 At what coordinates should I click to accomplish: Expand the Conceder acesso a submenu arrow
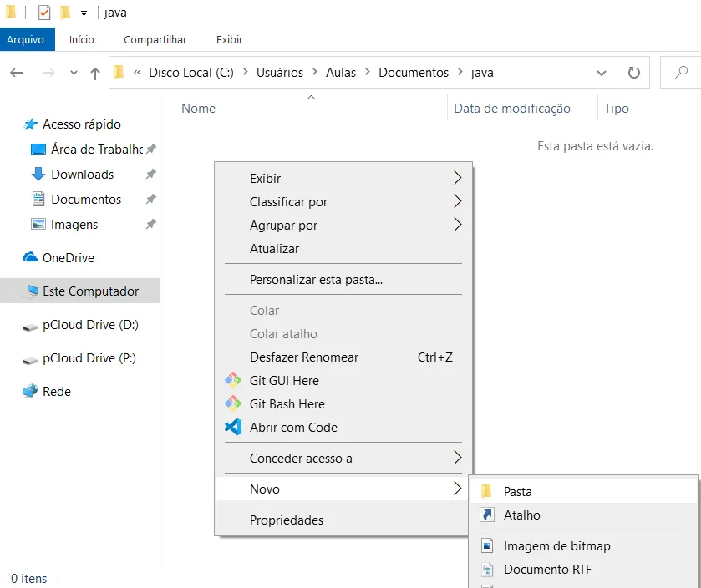[x=457, y=458]
